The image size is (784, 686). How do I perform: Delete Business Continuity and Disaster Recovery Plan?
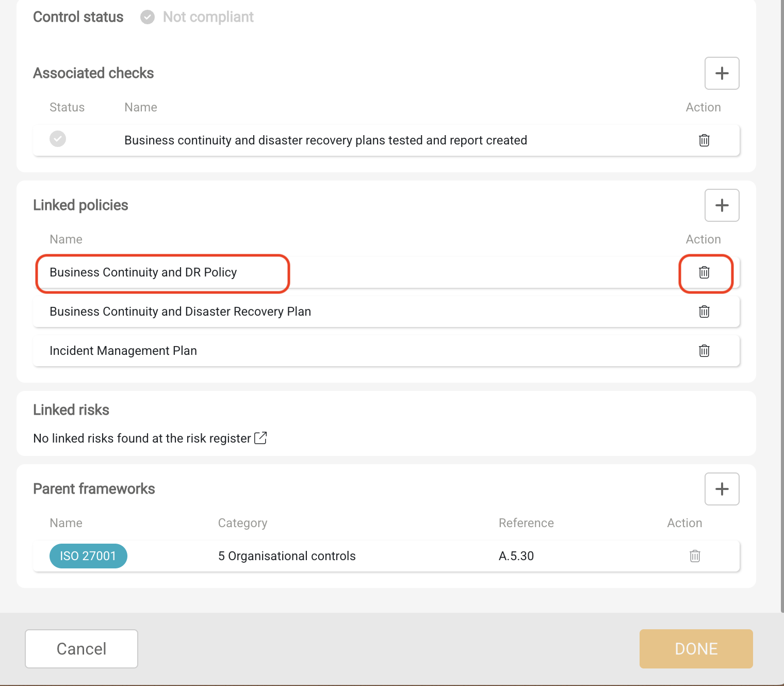click(x=704, y=312)
